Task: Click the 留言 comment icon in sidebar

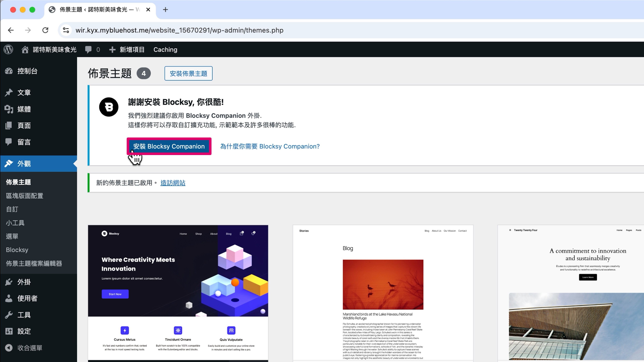Action: pos(9,142)
